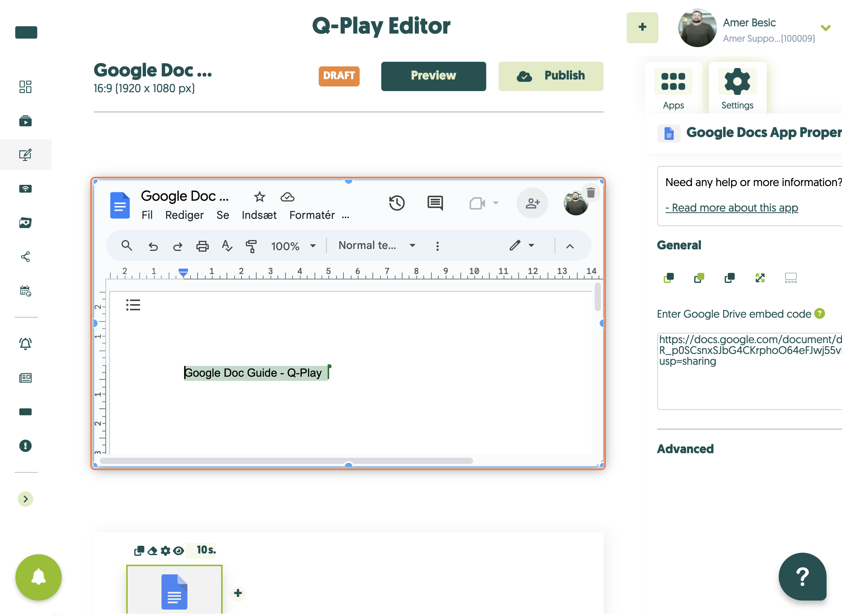
Task: Open the media library play icon in sidebar
Action: click(25, 121)
